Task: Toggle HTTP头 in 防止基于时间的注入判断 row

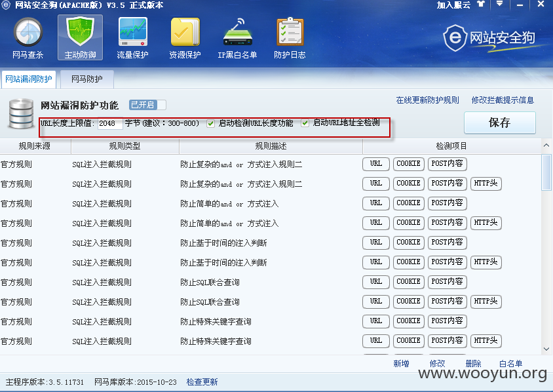Action: click(486, 262)
